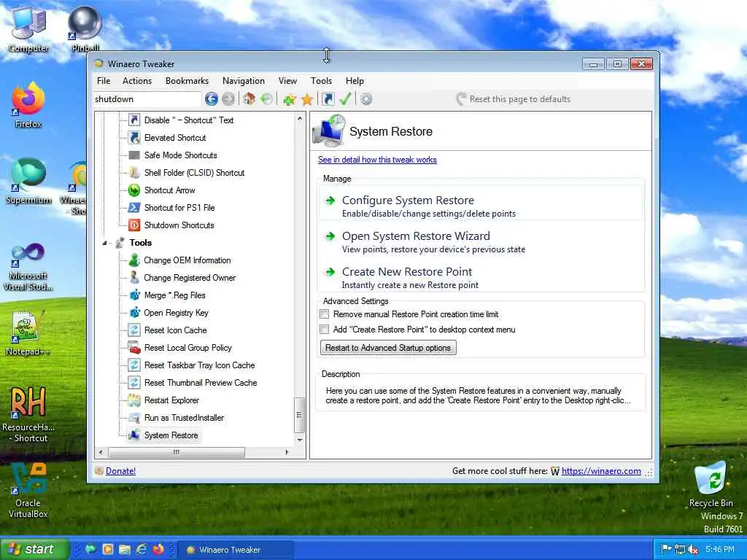Image resolution: width=747 pixels, height=560 pixels.
Task: Click the green checkmark toolbar icon
Action: 345,99
